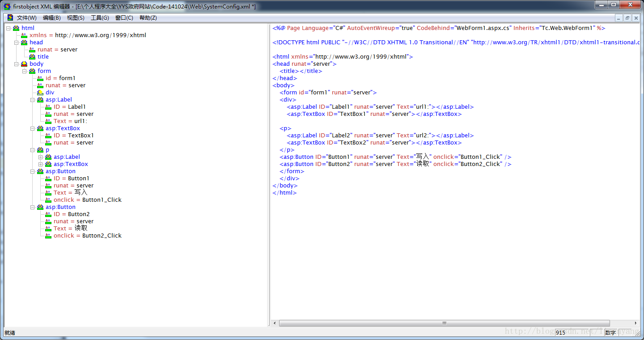644x340 pixels.
Task: Click the div element icon
Action: [x=40, y=93]
